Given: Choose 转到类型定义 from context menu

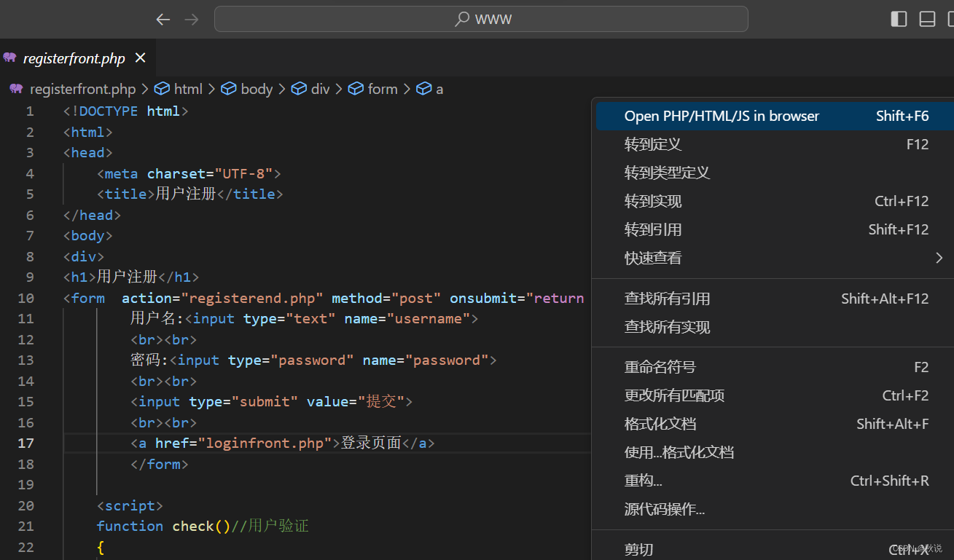Looking at the screenshot, I should click(775, 173).
